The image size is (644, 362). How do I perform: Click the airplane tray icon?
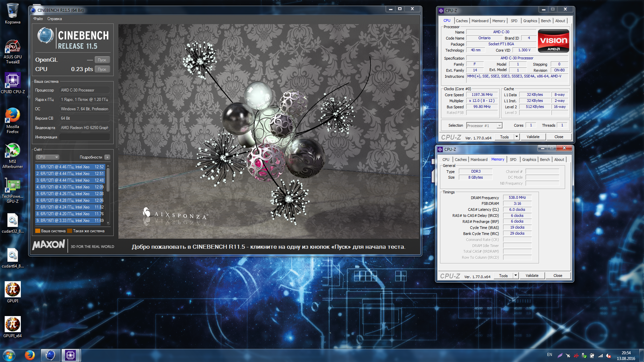pos(568,356)
